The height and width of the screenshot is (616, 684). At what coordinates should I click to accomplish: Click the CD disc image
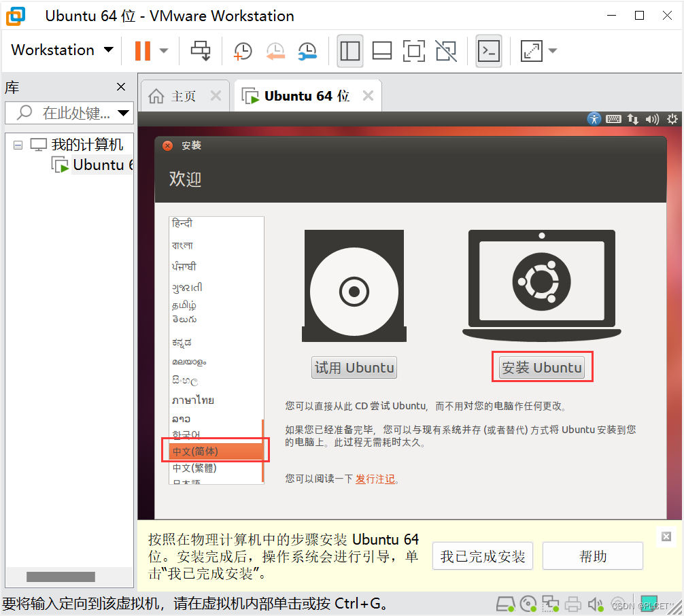354,286
